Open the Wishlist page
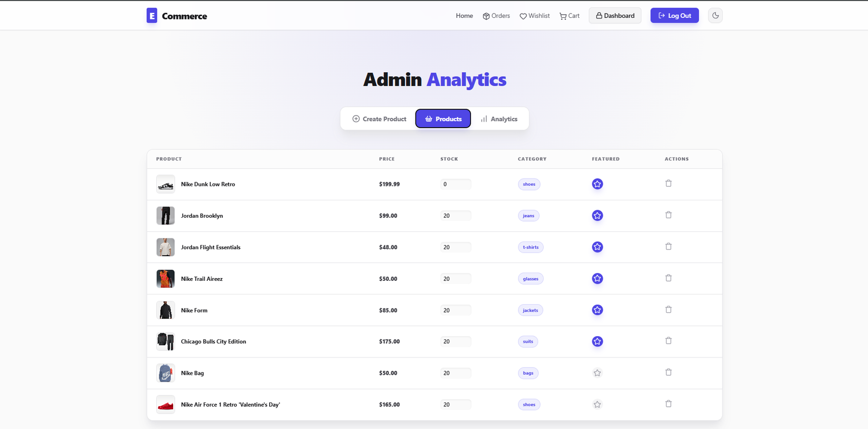Viewport: 868px width, 429px height. tap(534, 16)
